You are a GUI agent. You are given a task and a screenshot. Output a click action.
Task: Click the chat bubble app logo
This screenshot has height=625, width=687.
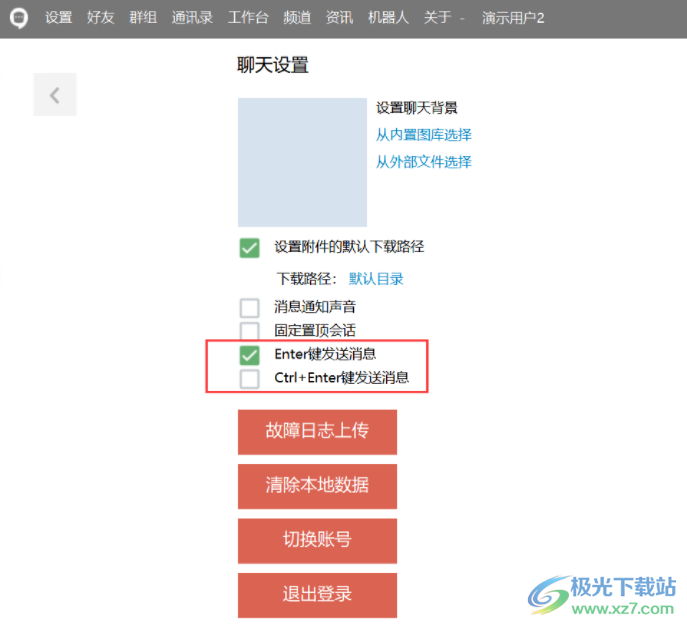[x=19, y=19]
